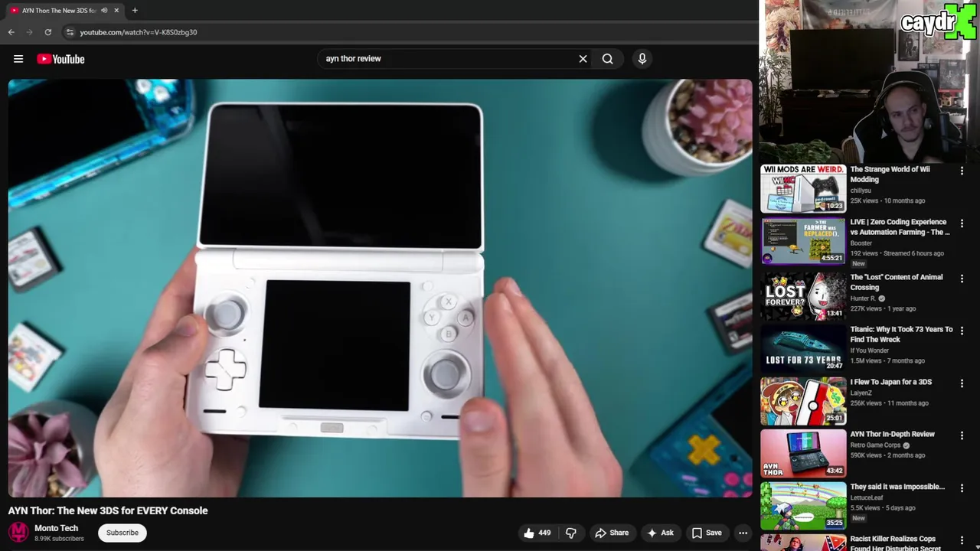Click the 'If You Wonder' channel name

tap(869, 350)
